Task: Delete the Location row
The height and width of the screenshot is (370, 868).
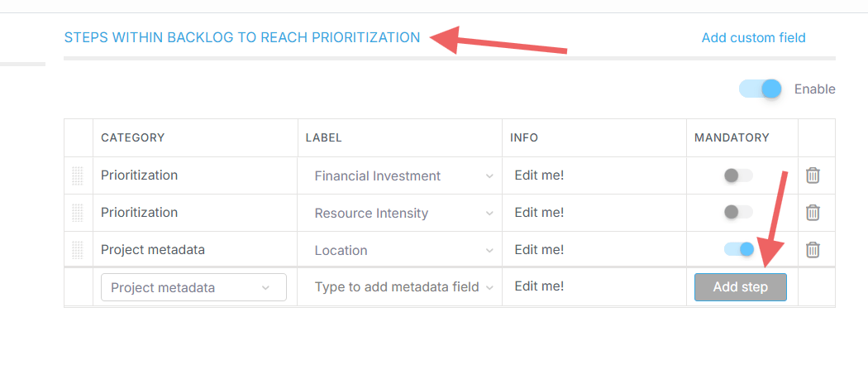Action: click(x=813, y=249)
